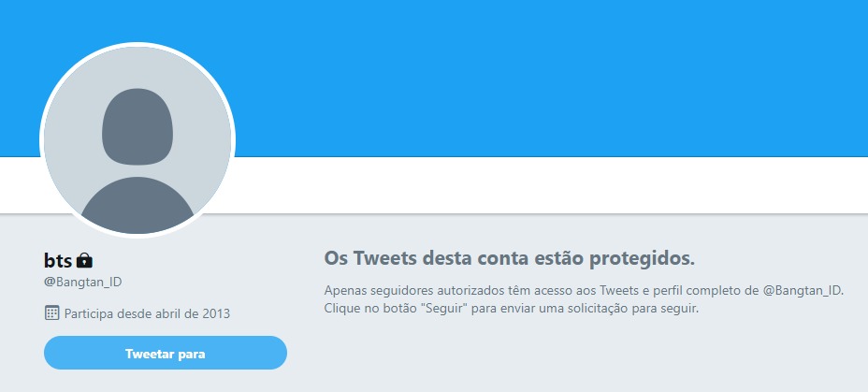Viewport: 868px width, 392px height.
Task: Select the heading about protected Tweets
Action: pos(509,258)
